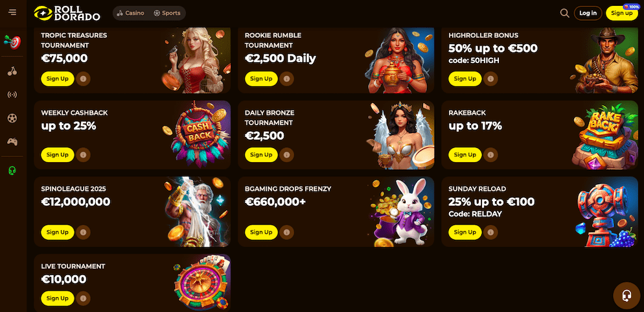Open the green headset support icon in sidebar

(12, 170)
